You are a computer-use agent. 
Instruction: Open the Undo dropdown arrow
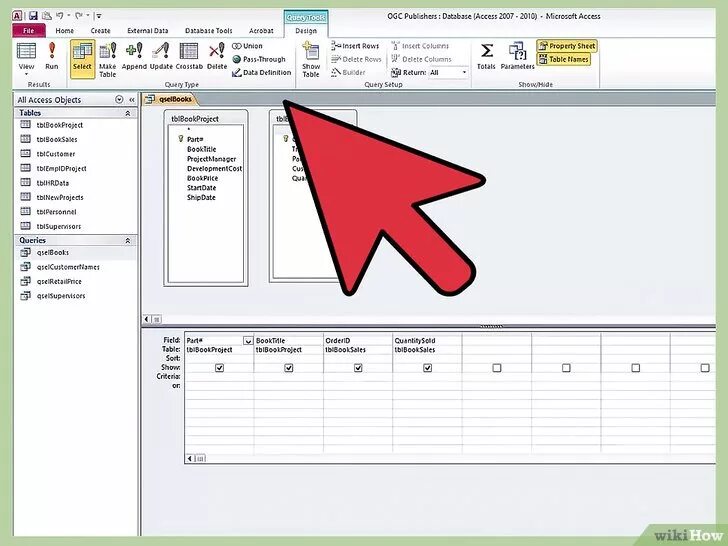(69, 16)
